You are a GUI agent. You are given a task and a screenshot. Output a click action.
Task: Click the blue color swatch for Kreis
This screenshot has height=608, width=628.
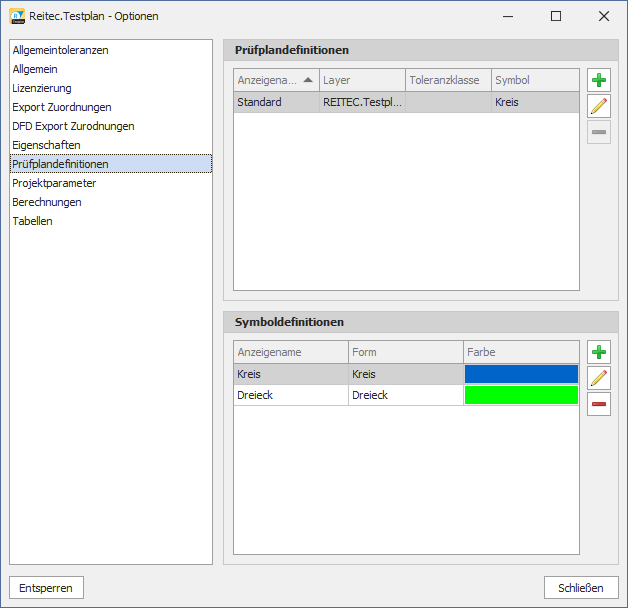[521, 374]
